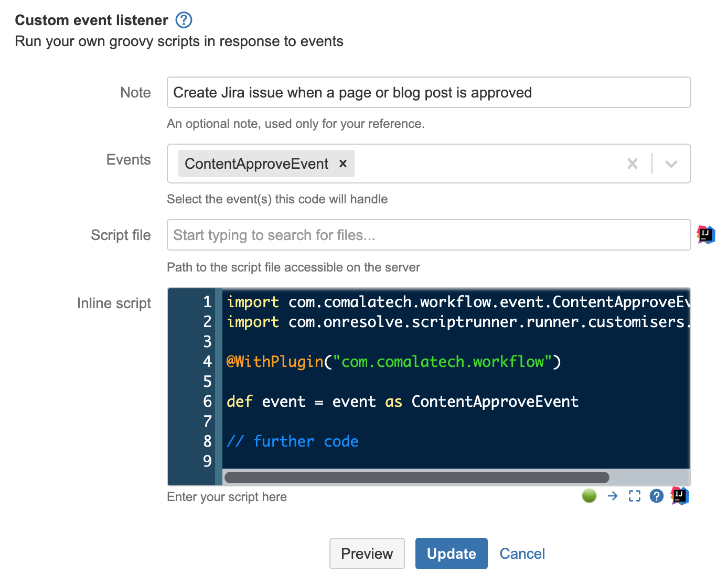Open help for Custom event listener
The height and width of the screenshot is (586, 728).
click(184, 20)
